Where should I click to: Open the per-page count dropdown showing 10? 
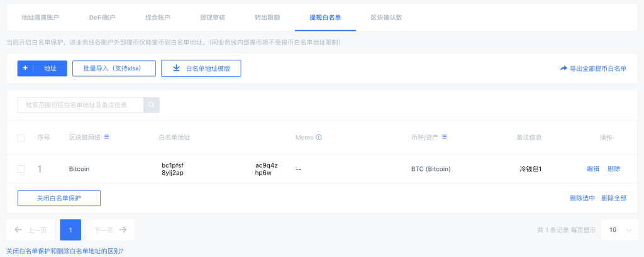[x=619, y=230]
